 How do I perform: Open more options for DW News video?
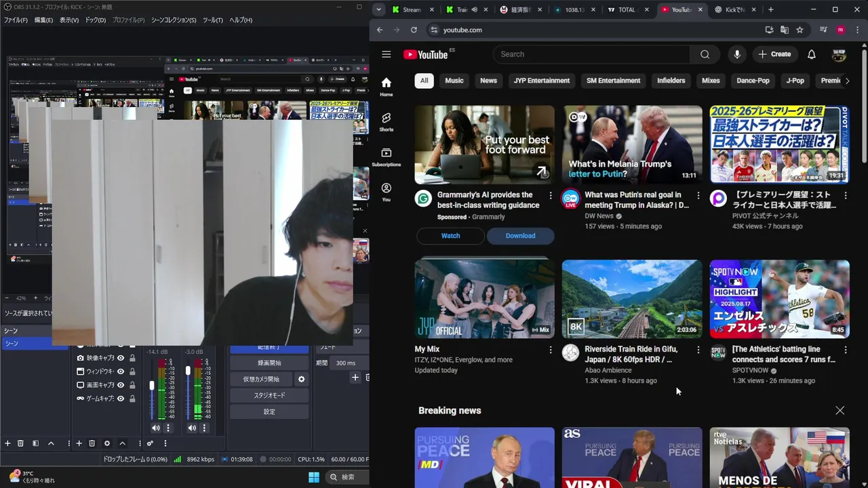698,196
